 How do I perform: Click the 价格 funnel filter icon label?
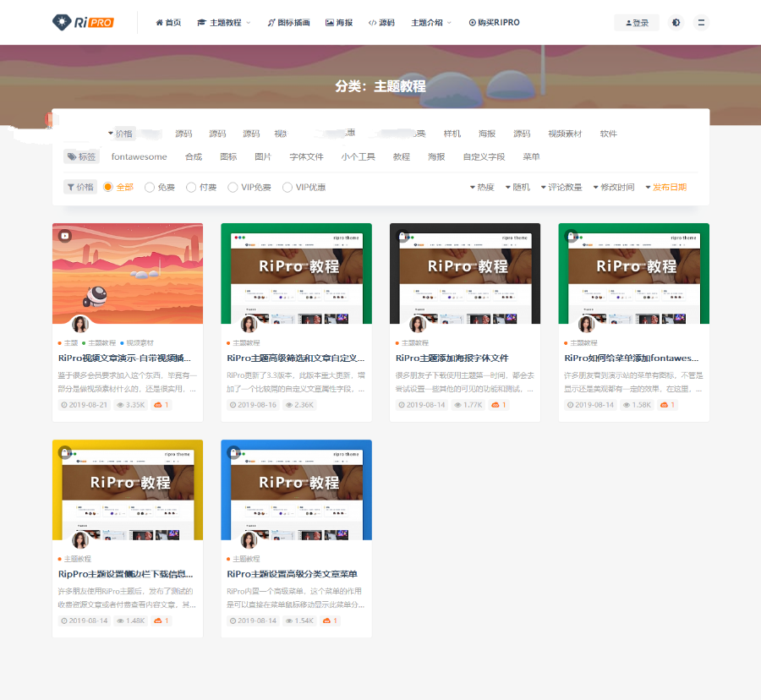click(80, 187)
